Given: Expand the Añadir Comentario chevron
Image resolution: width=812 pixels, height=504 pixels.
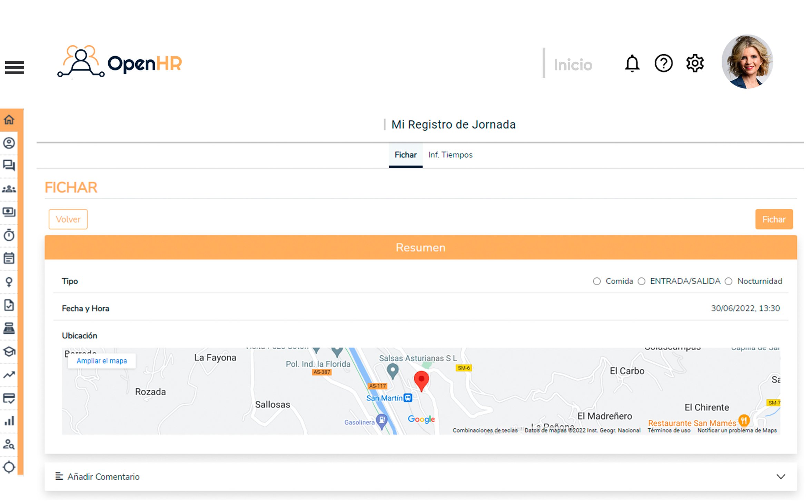Looking at the screenshot, I should click(x=781, y=477).
